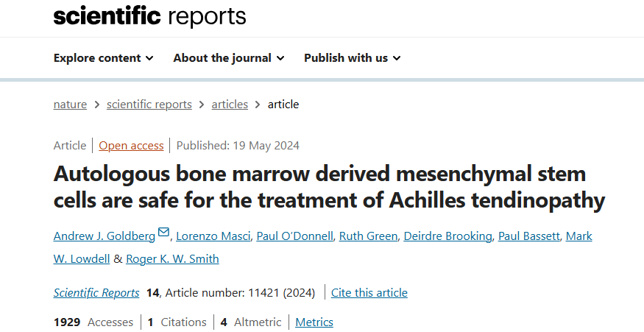
Task: Open the scientific reports breadcrumb link
Action: 149,105
